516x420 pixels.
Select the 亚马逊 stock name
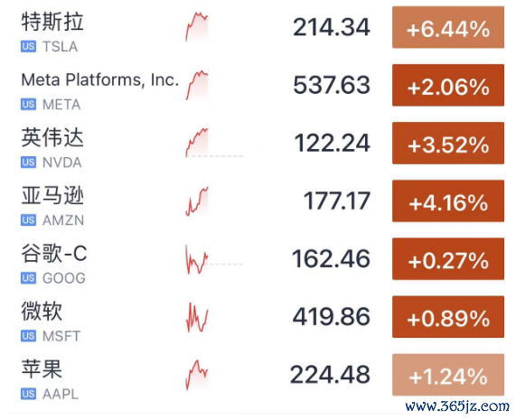tap(52, 195)
